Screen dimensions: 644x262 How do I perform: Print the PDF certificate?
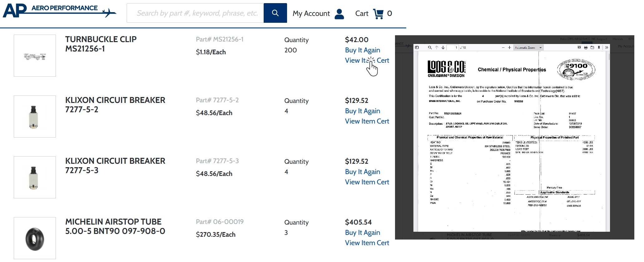pos(586,47)
